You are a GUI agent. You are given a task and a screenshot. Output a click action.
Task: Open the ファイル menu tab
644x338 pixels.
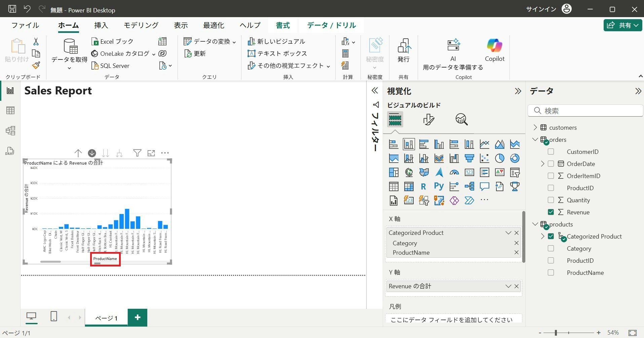(x=25, y=25)
